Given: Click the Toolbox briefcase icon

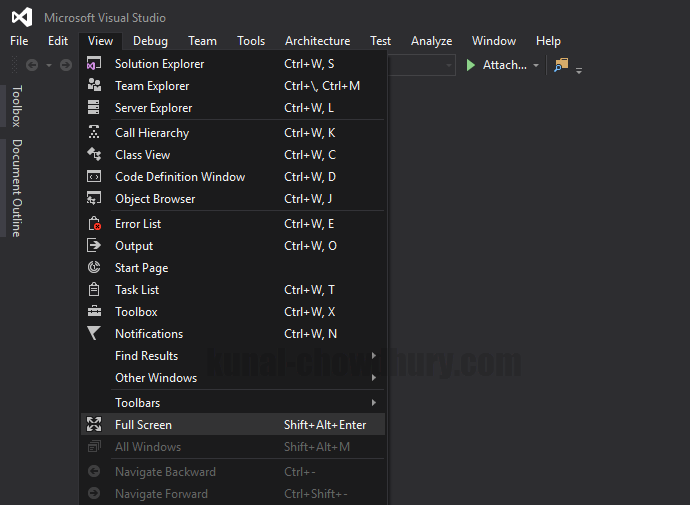Looking at the screenshot, I should coord(94,311).
